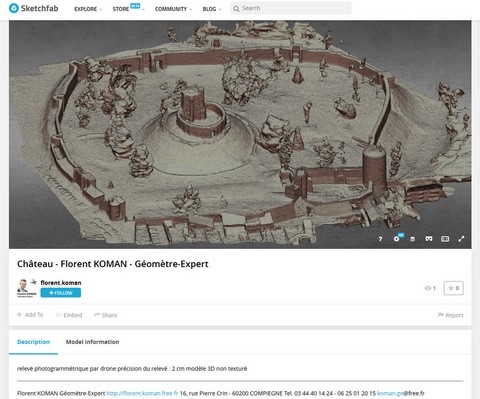Expand the Explore menu
The width and height of the screenshot is (480, 399).
pos(88,9)
